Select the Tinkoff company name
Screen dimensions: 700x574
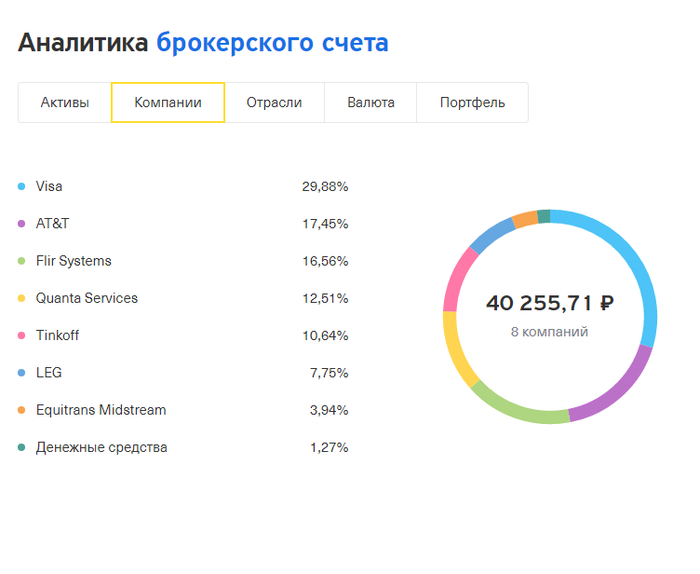(57, 335)
